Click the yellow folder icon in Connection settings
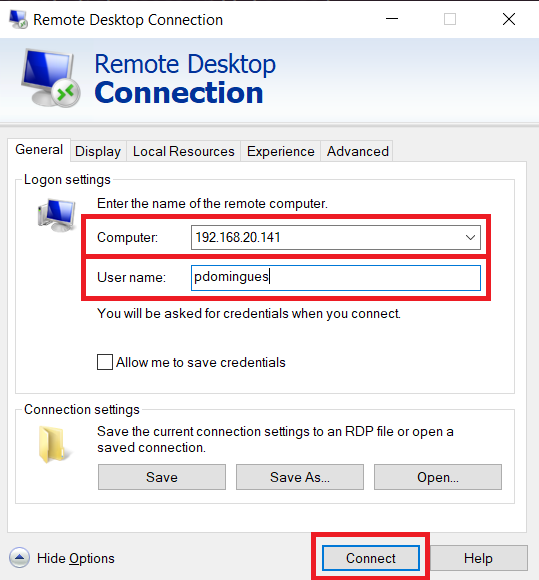This screenshot has height=580, width=539. click(x=53, y=444)
